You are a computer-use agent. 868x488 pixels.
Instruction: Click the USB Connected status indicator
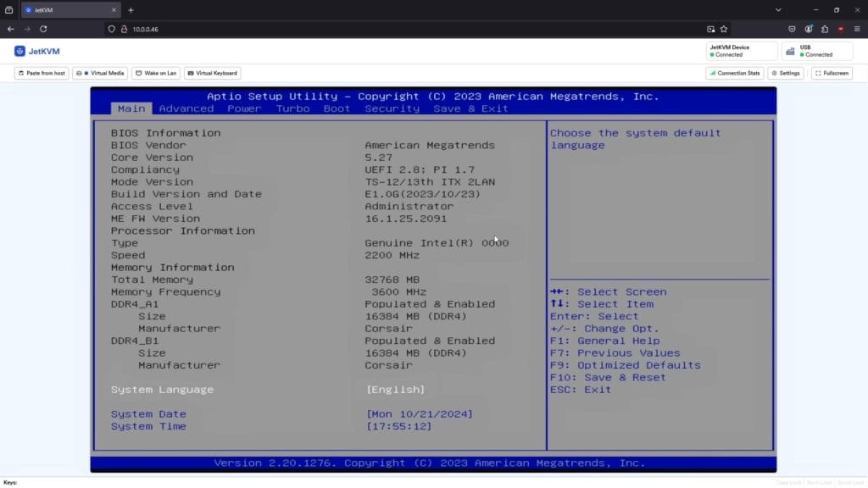(817, 51)
